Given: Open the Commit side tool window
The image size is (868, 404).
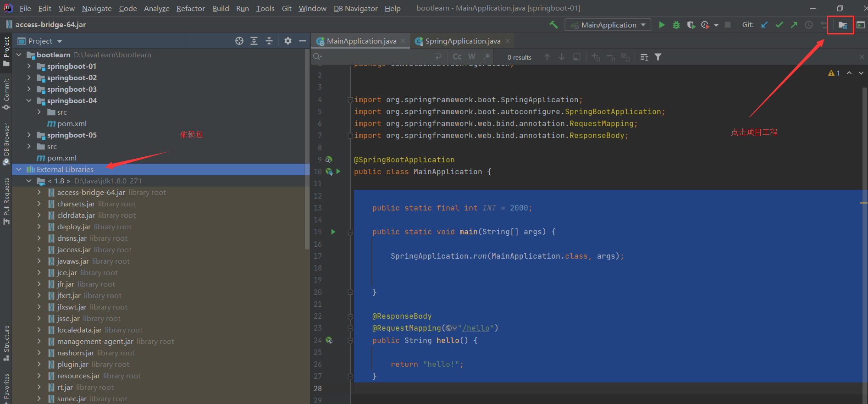Looking at the screenshot, I should pos(6,94).
